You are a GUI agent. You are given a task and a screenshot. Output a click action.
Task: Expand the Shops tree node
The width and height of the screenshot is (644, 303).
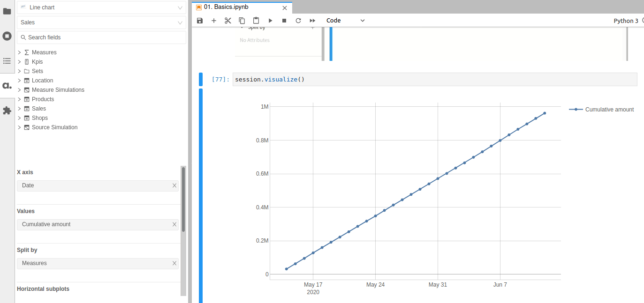(x=19, y=118)
